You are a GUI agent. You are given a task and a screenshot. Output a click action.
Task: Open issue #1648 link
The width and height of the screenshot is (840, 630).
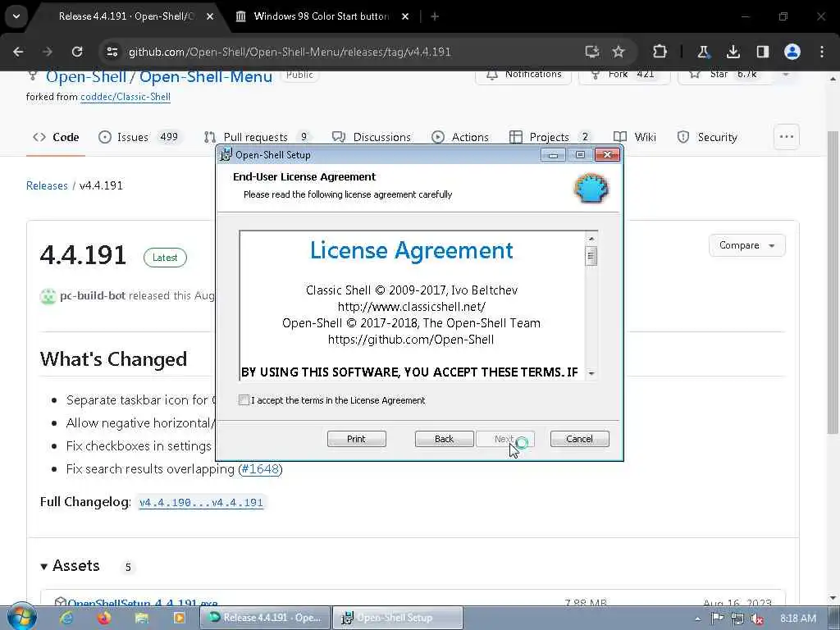[x=260, y=468]
